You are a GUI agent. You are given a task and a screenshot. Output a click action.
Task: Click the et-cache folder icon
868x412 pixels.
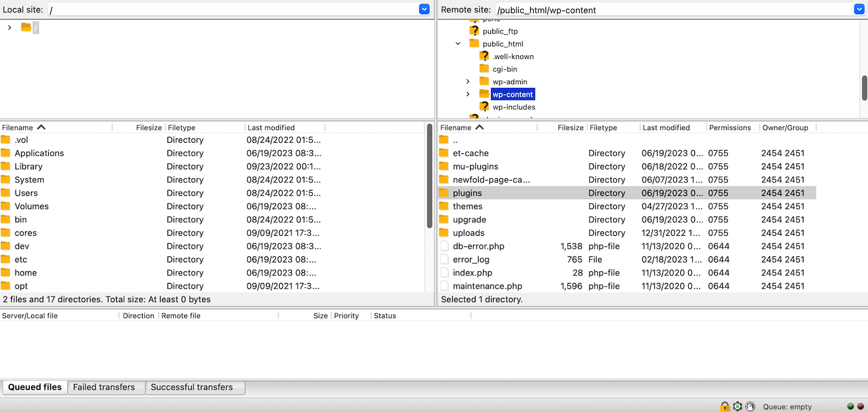tap(444, 153)
